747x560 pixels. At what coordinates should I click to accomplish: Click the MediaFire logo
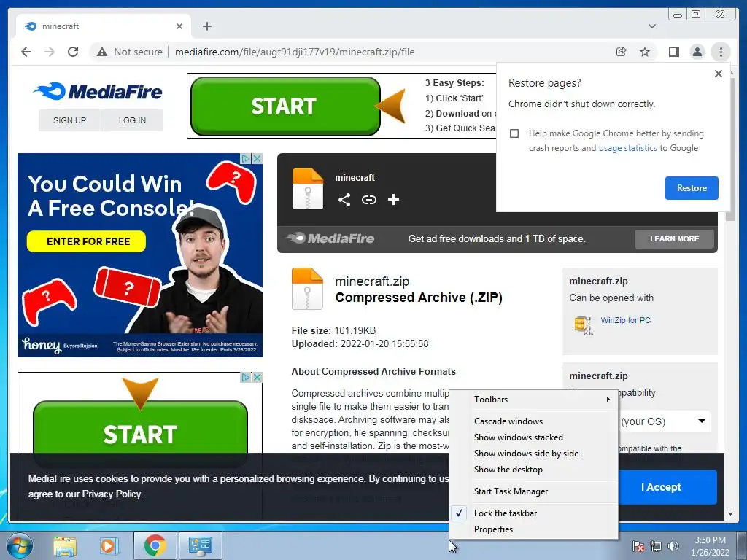coord(98,91)
